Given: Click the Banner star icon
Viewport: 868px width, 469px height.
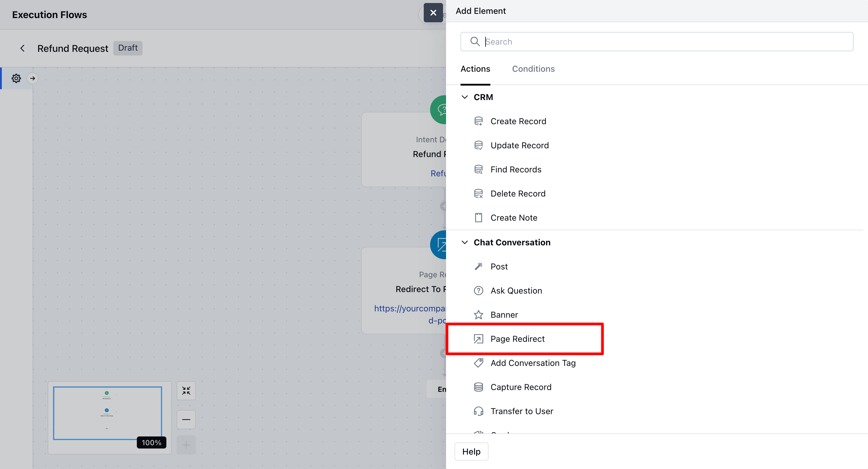Looking at the screenshot, I should pos(478,315).
